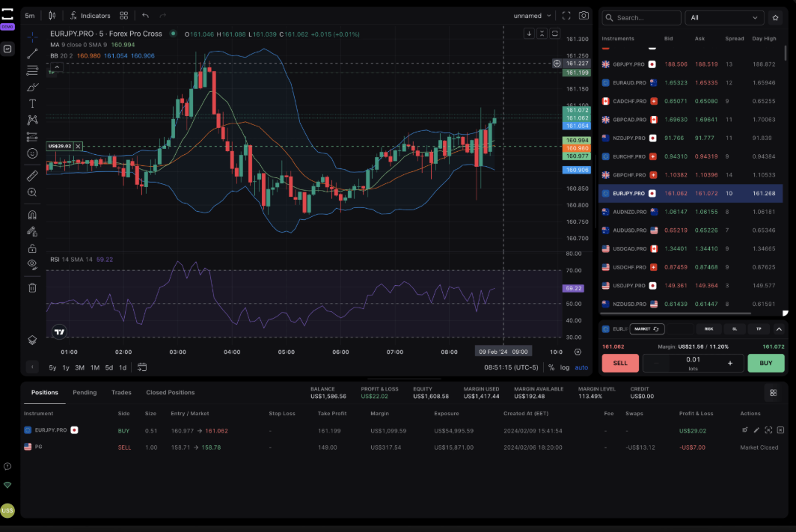Maximize the chart pane
Viewport: 796px width, 532px height.
point(555,34)
